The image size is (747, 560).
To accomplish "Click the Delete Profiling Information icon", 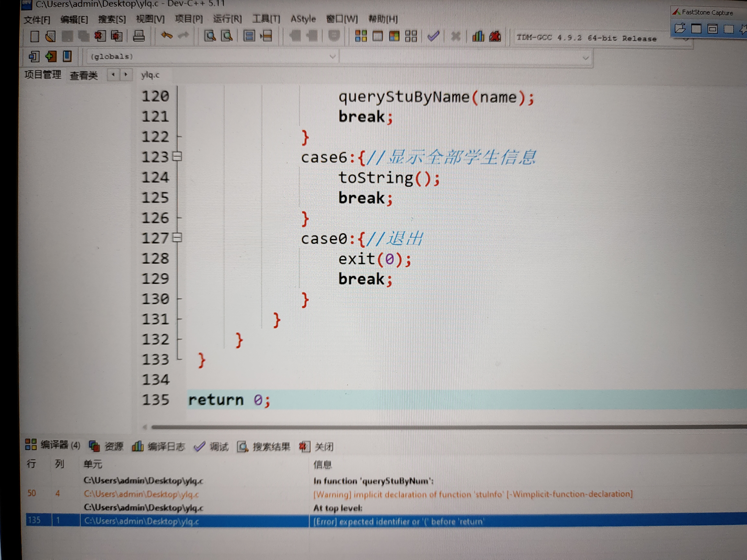I will click(x=495, y=36).
